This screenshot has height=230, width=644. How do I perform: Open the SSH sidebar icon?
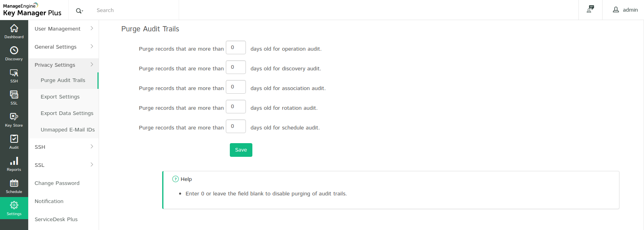[x=14, y=73]
